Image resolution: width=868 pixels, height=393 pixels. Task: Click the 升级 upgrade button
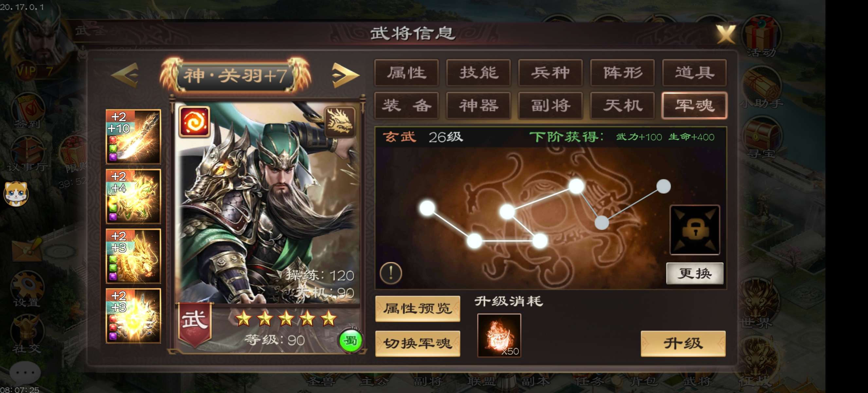coord(683,344)
